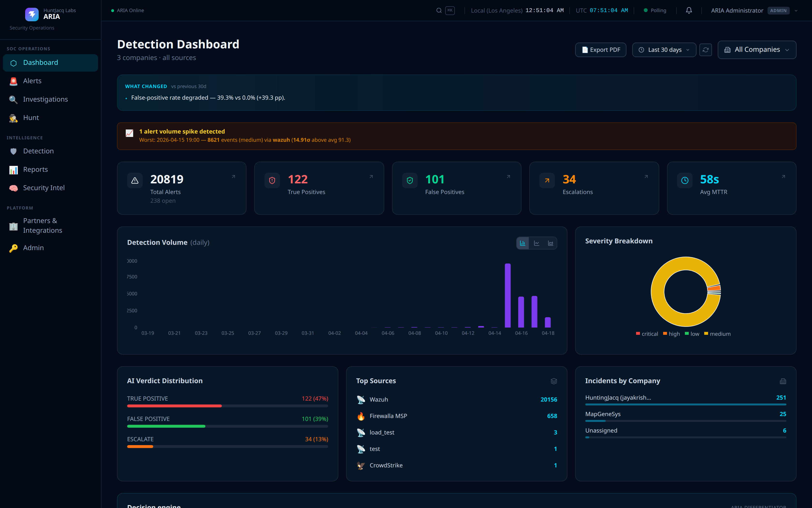
Task: Open False Positives card expand arrow
Action: pyautogui.click(x=508, y=177)
